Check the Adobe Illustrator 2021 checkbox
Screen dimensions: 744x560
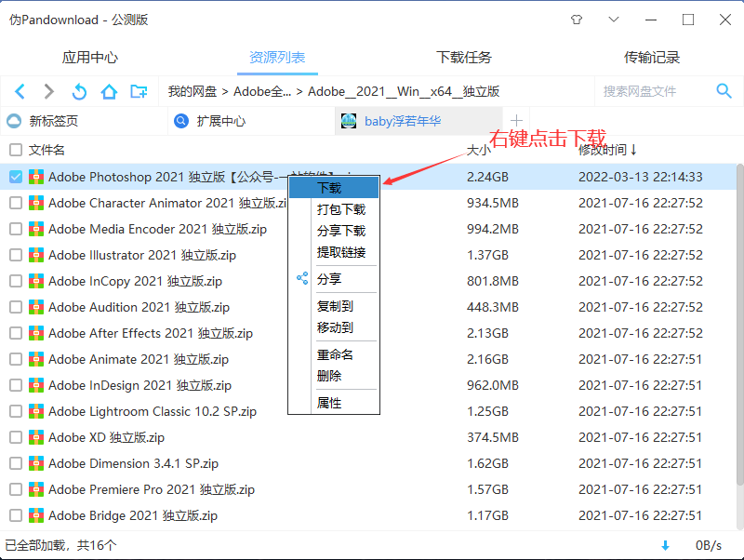pos(16,255)
